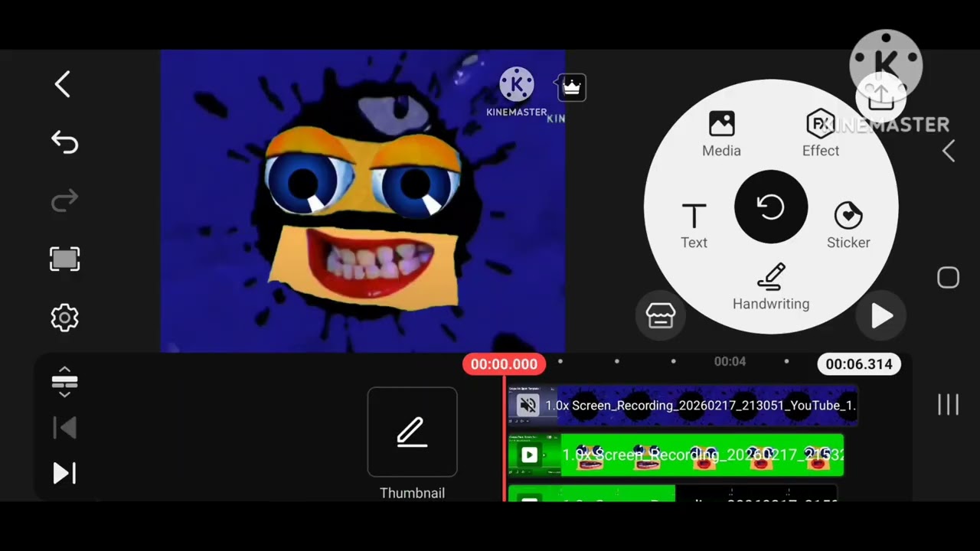Undo the last edit
This screenshot has height=551, width=980.
click(x=64, y=142)
